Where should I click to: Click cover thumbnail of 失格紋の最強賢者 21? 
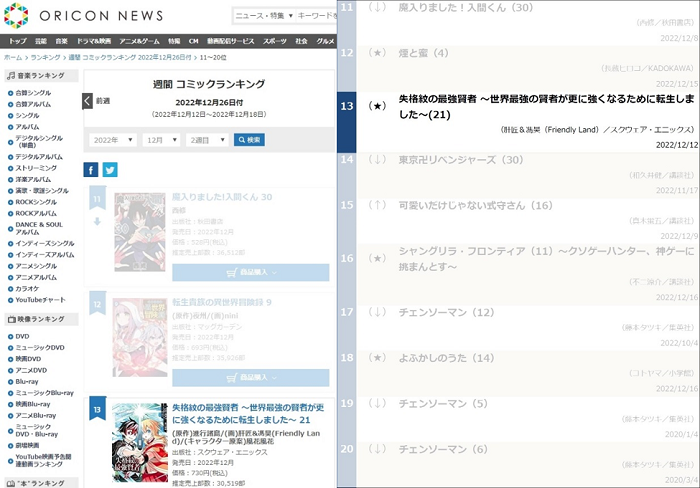(140, 442)
